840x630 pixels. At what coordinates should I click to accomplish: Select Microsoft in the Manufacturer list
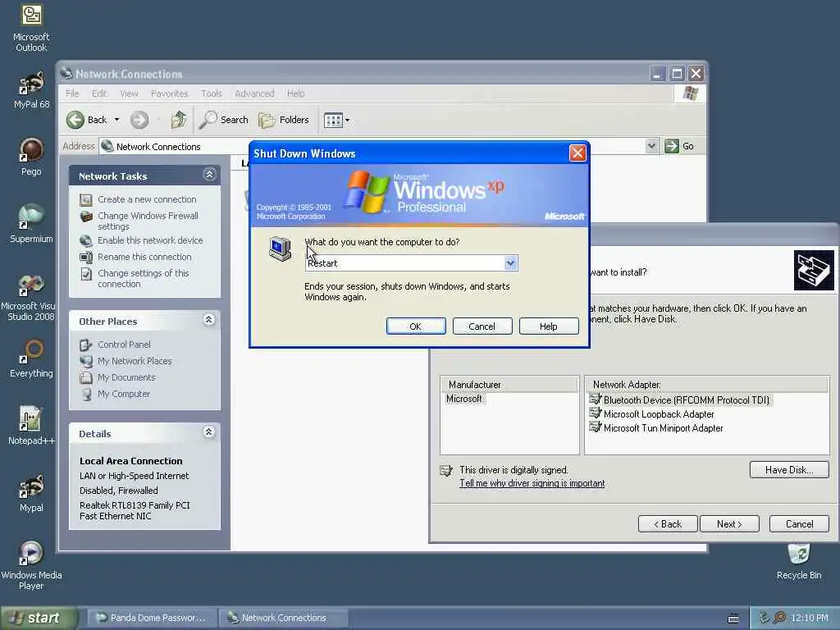[464, 399]
